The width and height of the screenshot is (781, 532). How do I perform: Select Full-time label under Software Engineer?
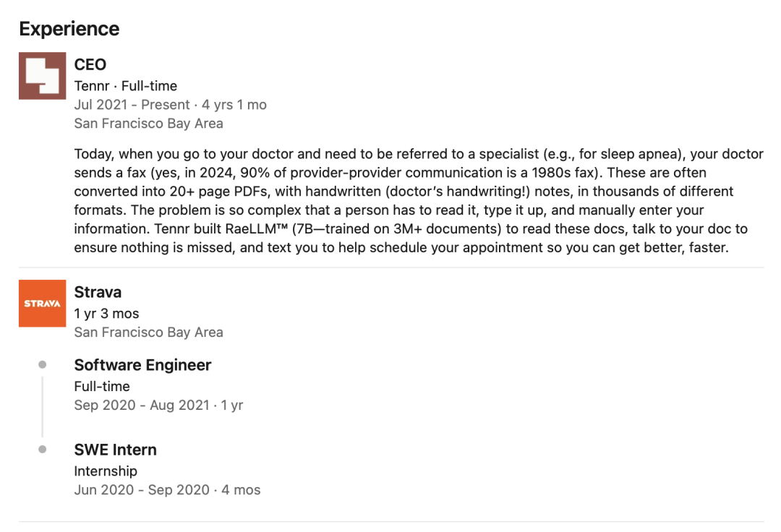pyautogui.click(x=102, y=386)
